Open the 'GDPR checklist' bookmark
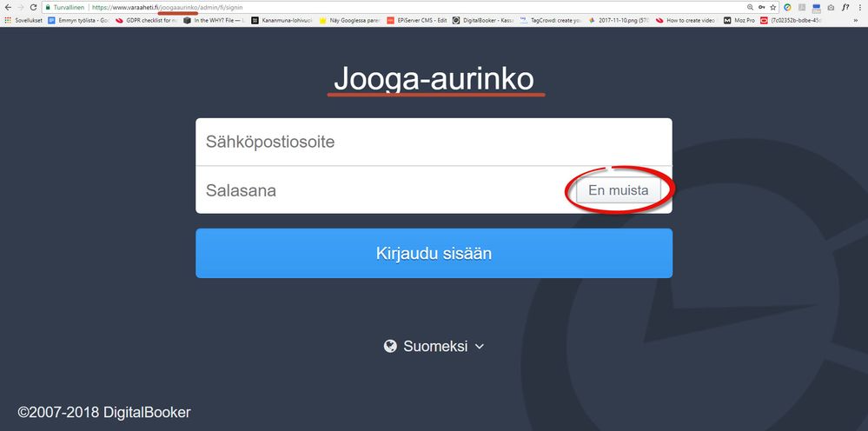This screenshot has width=868, height=431. tap(147, 21)
